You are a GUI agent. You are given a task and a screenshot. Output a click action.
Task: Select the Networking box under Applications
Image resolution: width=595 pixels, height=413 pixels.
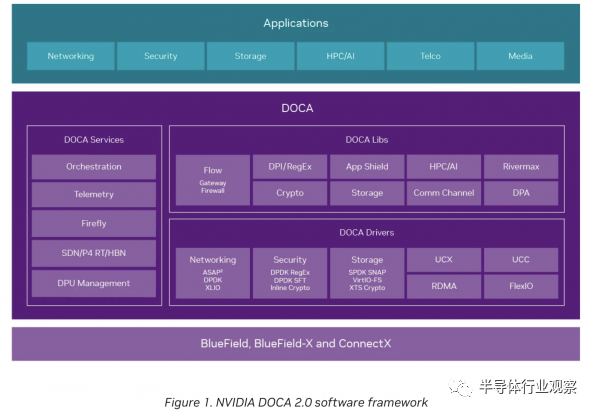click(71, 56)
